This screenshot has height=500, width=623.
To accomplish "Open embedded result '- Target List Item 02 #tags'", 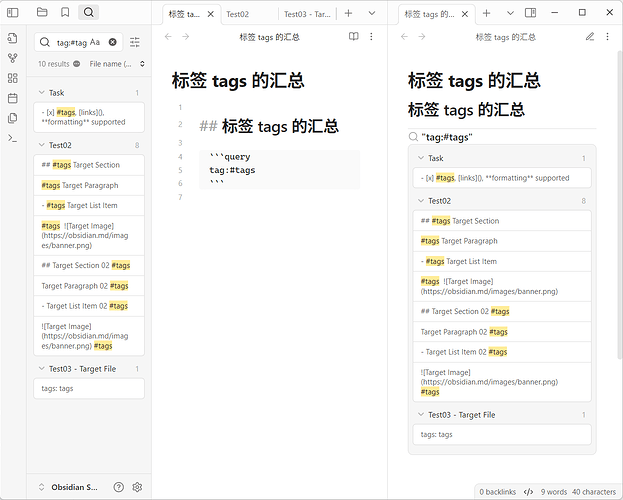I will tap(502, 352).
